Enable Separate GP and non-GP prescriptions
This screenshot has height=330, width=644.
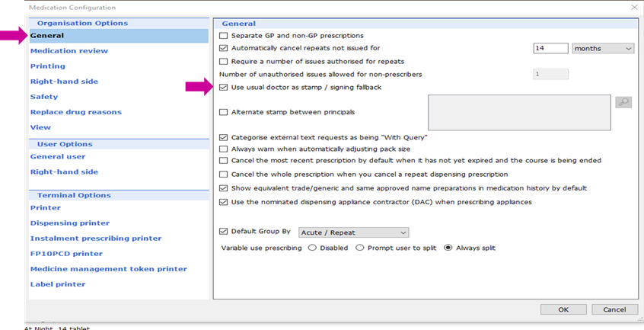coord(223,36)
